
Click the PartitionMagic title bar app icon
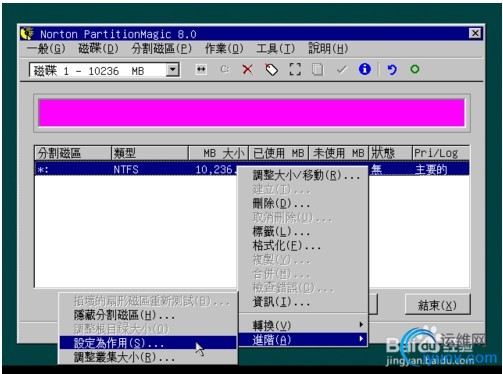pos(27,34)
